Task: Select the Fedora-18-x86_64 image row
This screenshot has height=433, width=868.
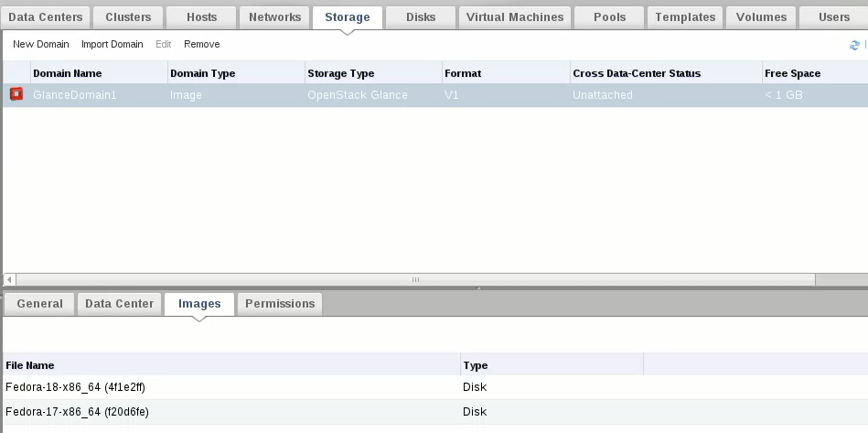Action: tap(77, 387)
